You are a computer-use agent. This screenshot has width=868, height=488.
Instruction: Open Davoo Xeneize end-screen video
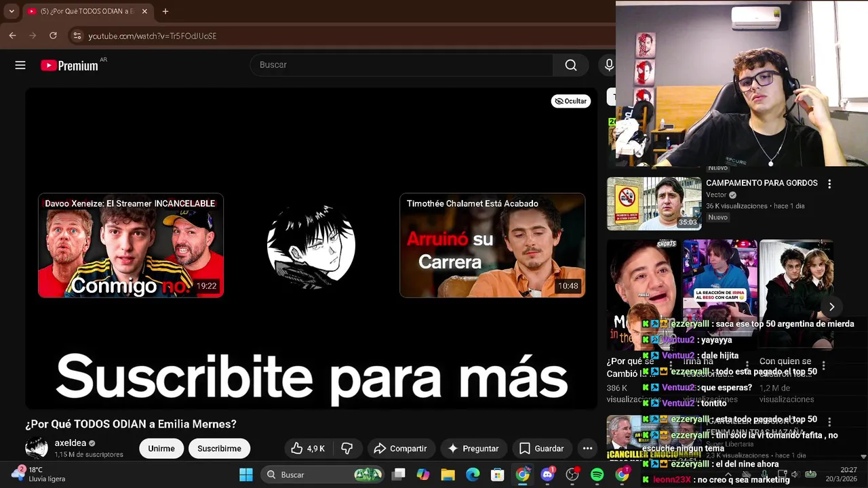tap(131, 245)
